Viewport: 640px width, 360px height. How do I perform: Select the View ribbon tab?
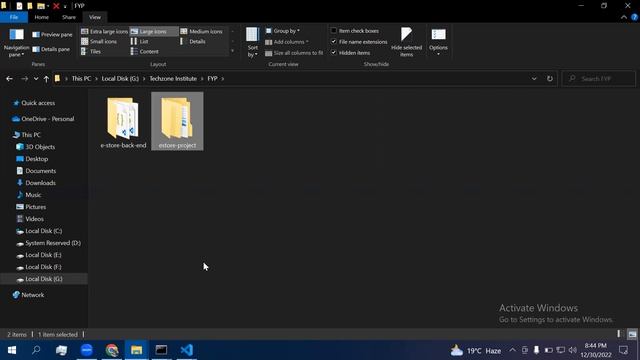click(x=95, y=17)
